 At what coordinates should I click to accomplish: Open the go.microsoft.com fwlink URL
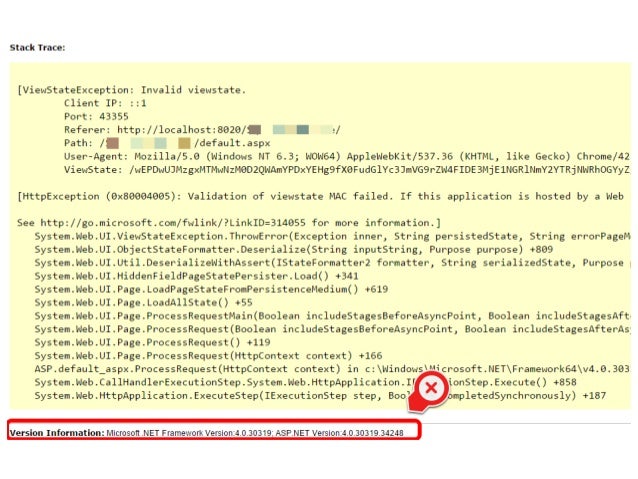coord(173,223)
